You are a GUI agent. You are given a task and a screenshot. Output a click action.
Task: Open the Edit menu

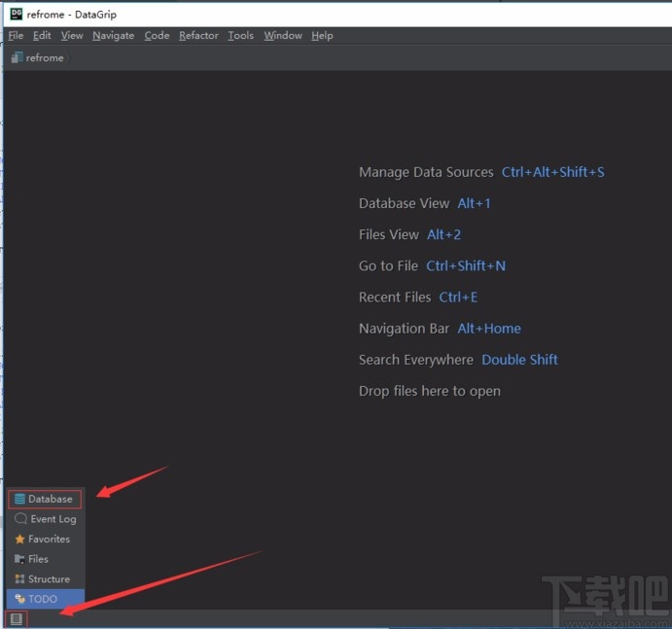coord(42,36)
